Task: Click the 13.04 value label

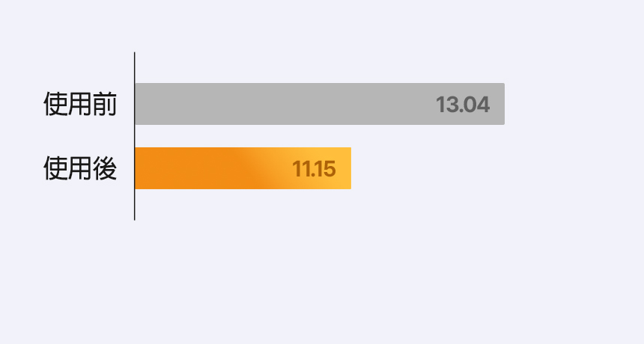Action: [463, 105]
